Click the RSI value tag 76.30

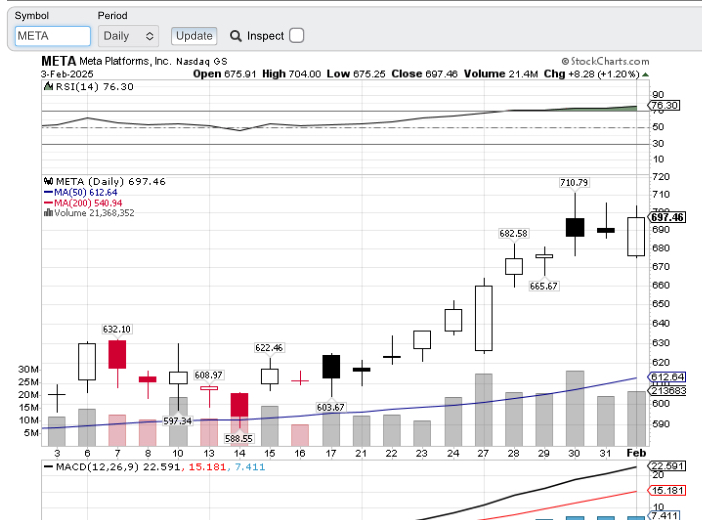[664, 106]
